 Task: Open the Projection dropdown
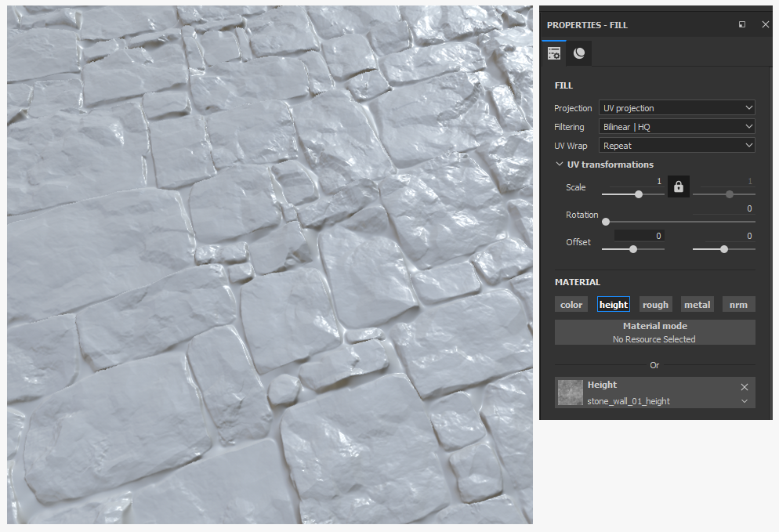pyautogui.click(x=676, y=108)
